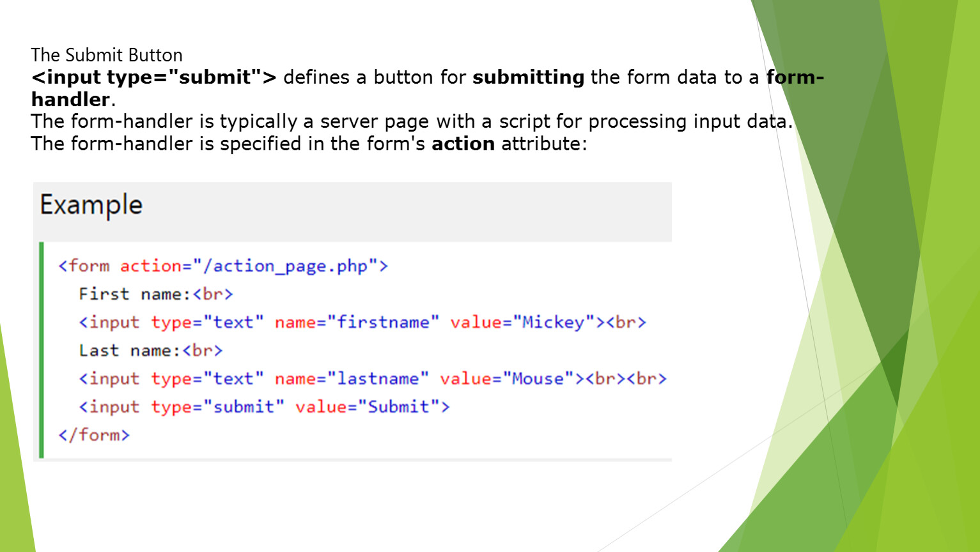Click the 'Example' heading
Screen dimensions: 980x552
[x=91, y=206]
